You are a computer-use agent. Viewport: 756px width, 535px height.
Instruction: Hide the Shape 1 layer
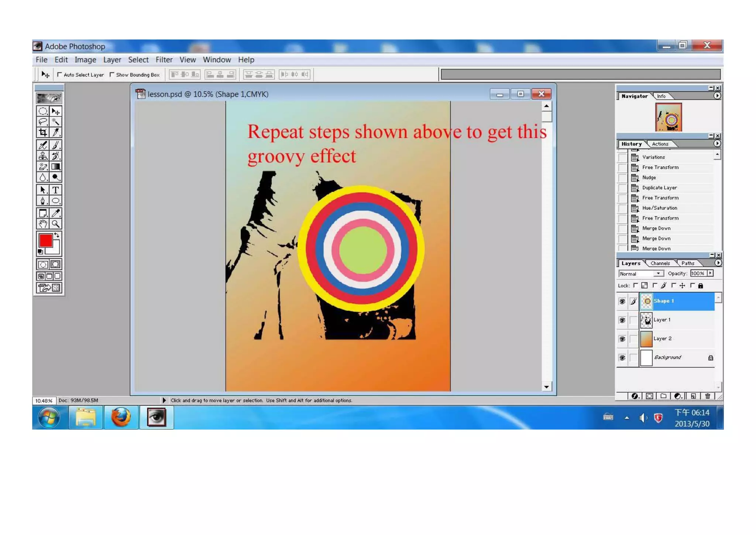click(622, 301)
